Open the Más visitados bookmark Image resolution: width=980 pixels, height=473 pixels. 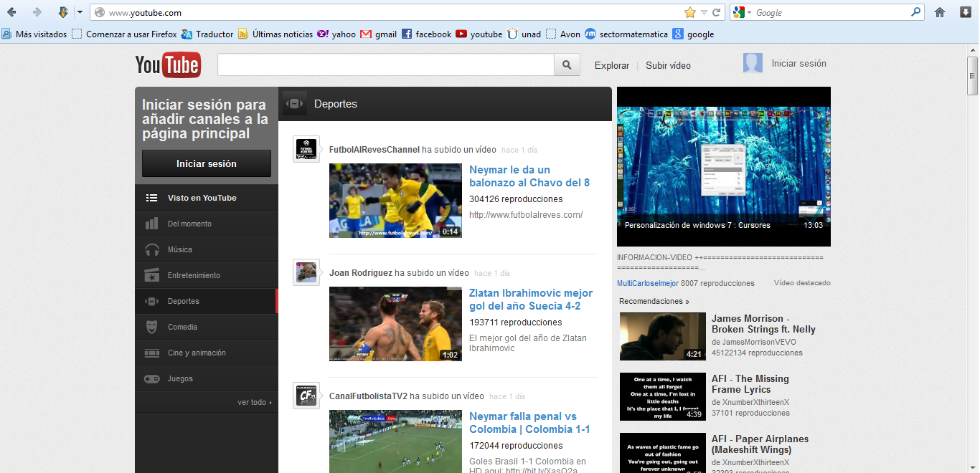click(34, 34)
